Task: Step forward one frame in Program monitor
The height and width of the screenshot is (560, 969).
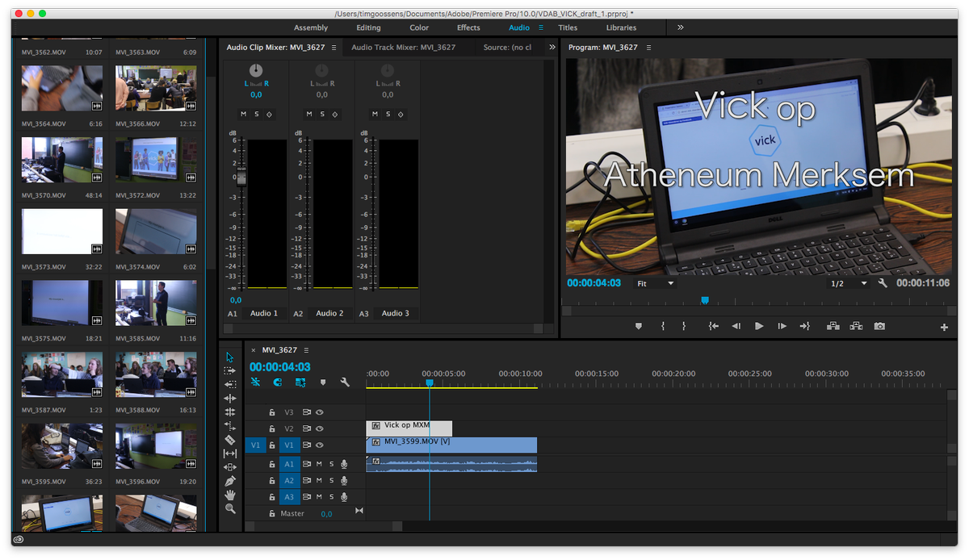Action: [x=782, y=326]
